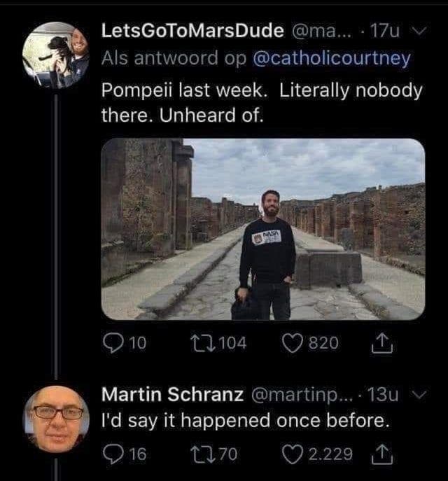Reply to LetsGoToMarsDude's Pompeii tweet
The image size is (448, 481).
(113, 342)
